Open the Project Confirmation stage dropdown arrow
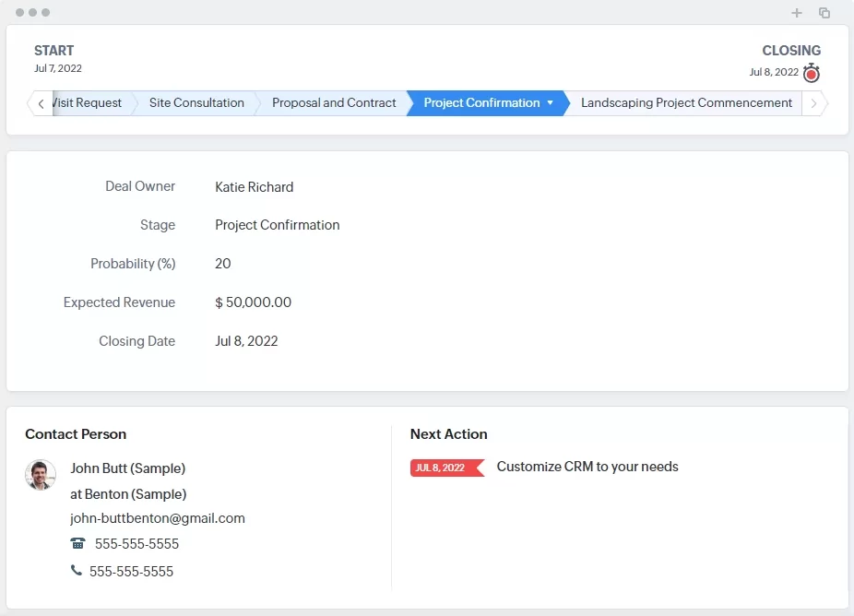 (x=551, y=103)
